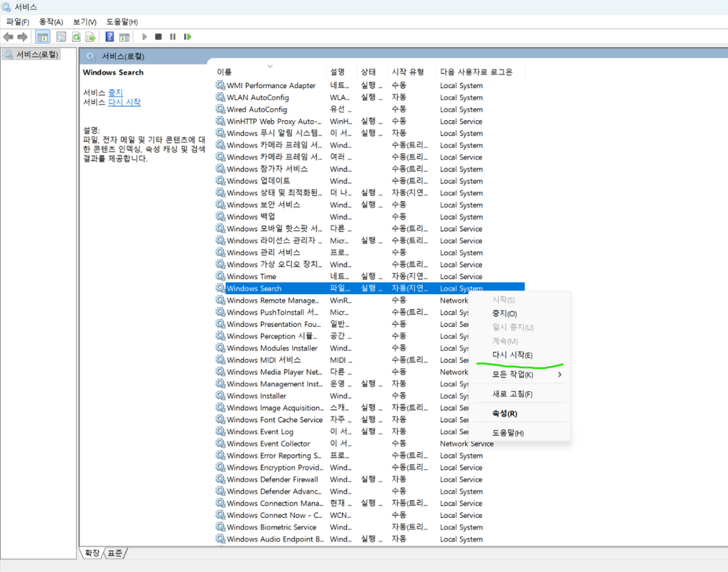
Task: Switch to the 표준 tab
Action: point(114,553)
